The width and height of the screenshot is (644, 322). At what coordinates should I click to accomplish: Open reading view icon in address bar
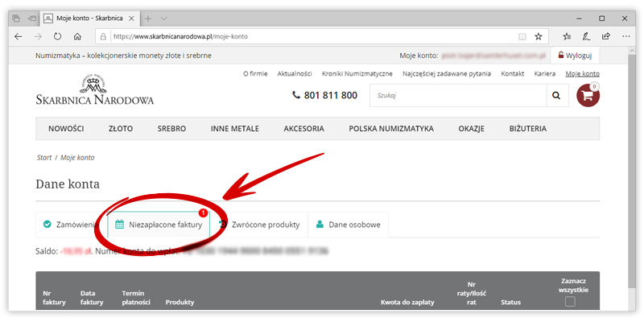click(522, 36)
